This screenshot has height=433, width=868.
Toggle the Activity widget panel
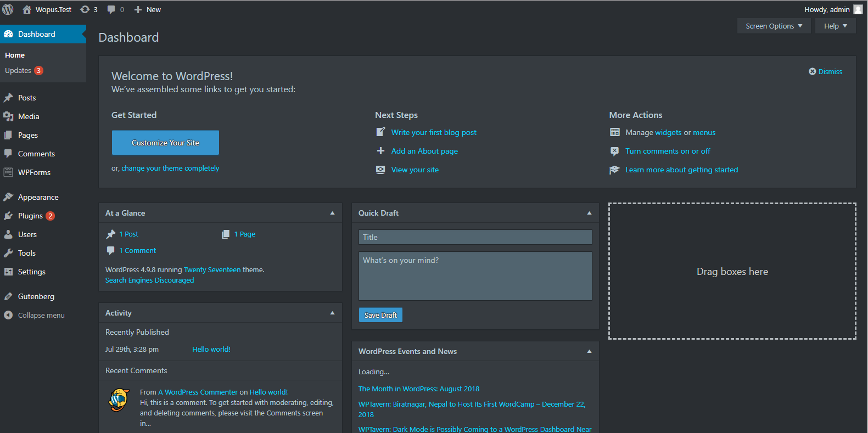point(332,313)
